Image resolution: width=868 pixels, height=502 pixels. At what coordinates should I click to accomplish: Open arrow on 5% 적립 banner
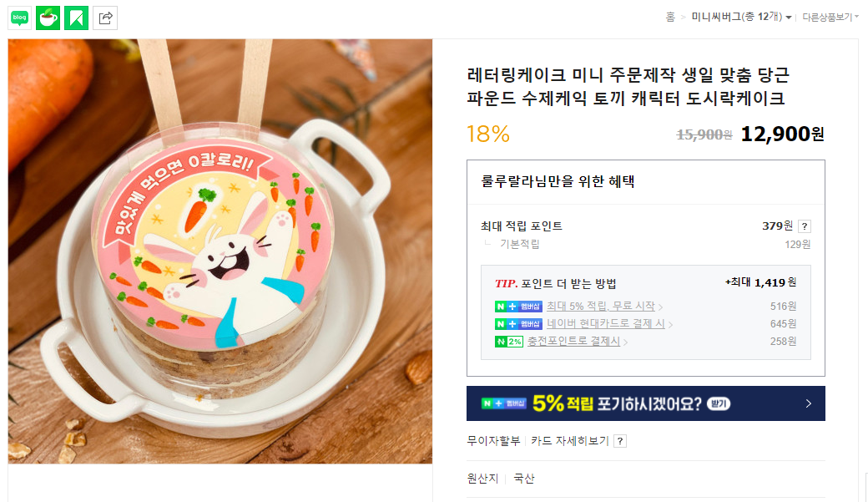click(809, 403)
